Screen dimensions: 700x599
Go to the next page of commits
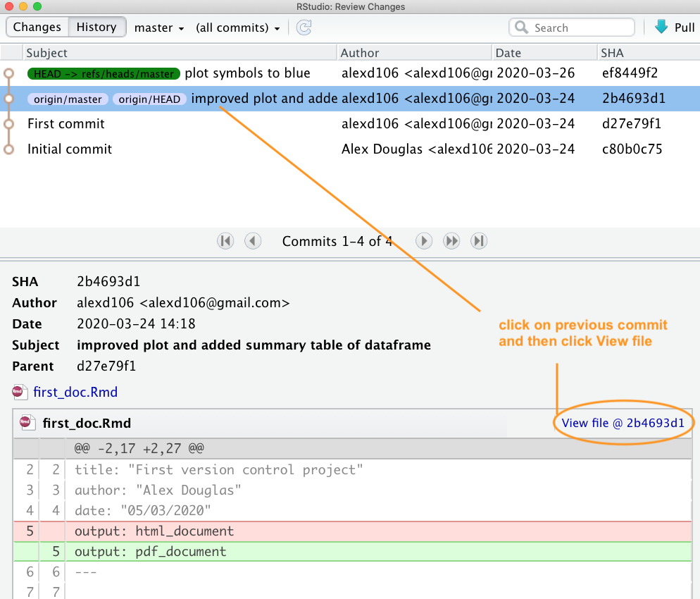click(x=423, y=241)
